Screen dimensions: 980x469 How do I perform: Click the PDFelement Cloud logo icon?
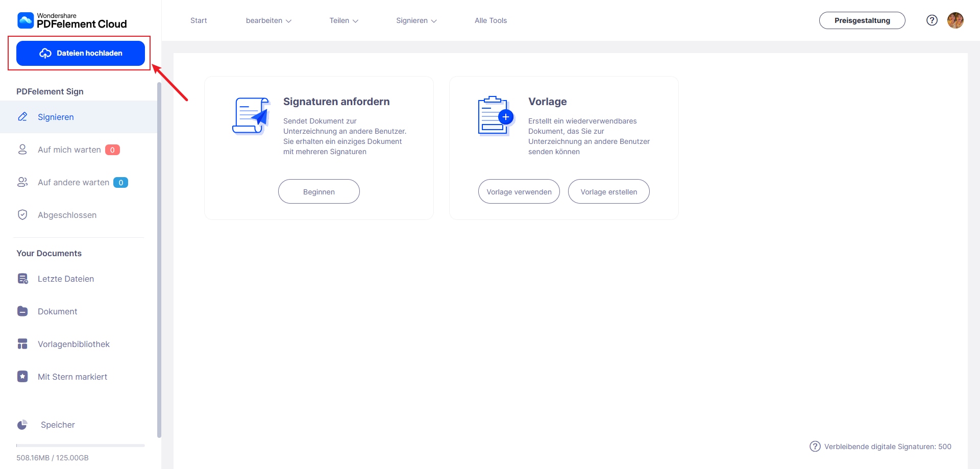click(x=26, y=20)
